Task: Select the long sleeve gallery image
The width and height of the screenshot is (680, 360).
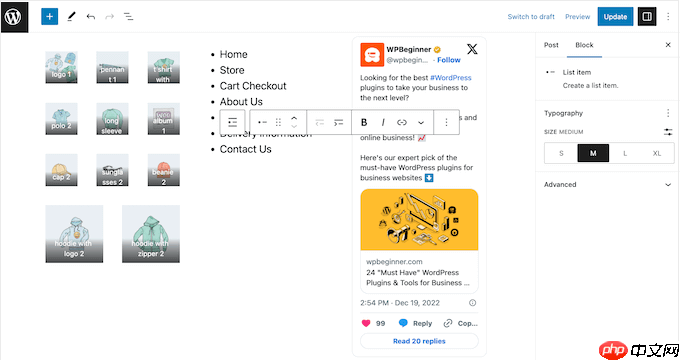Action: 112,118
